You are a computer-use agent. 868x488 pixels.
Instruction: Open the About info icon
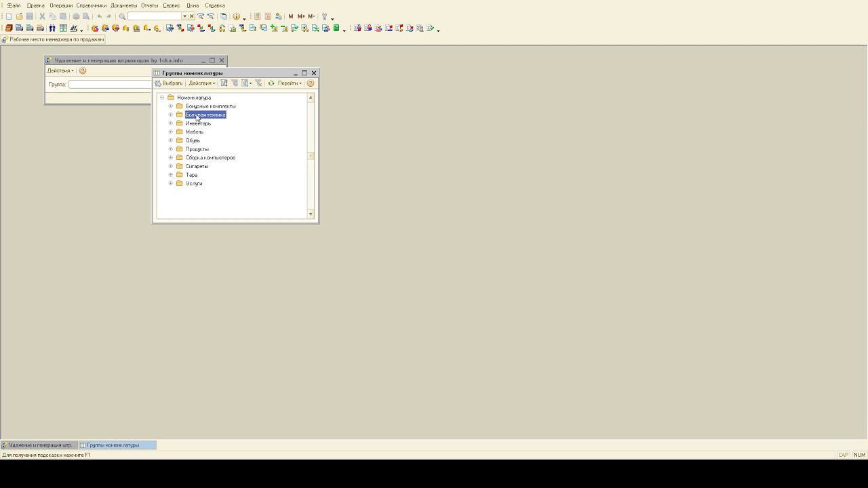[236, 16]
